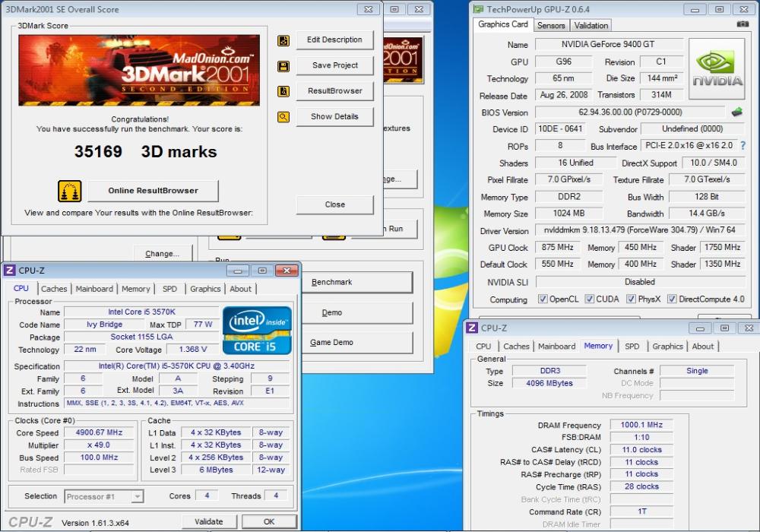The image size is (760, 532).
Task: Click the Core Speed value 4900.67 MHz
Action: click(x=99, y=432)
